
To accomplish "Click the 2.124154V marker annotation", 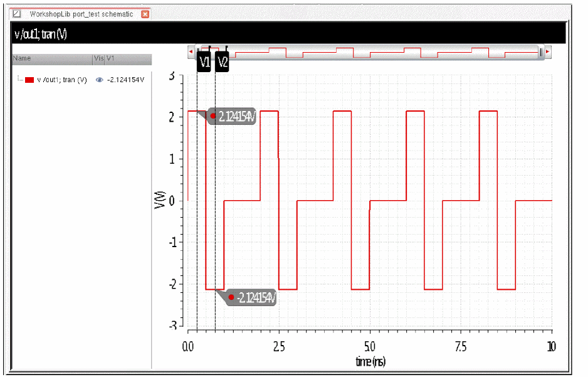I will click(x=233, y=116).
